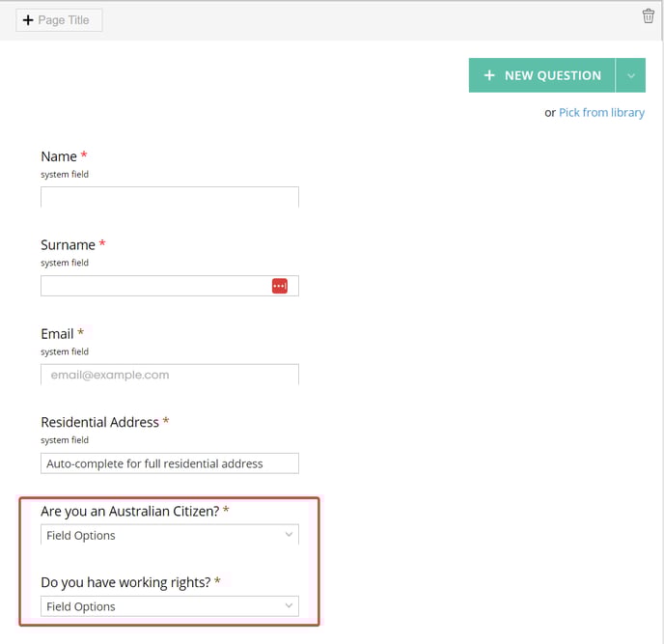Screen dimensions: 664x644
Task: Expand the working rights Field Options dropdown
Action: (x=170, y=606)
